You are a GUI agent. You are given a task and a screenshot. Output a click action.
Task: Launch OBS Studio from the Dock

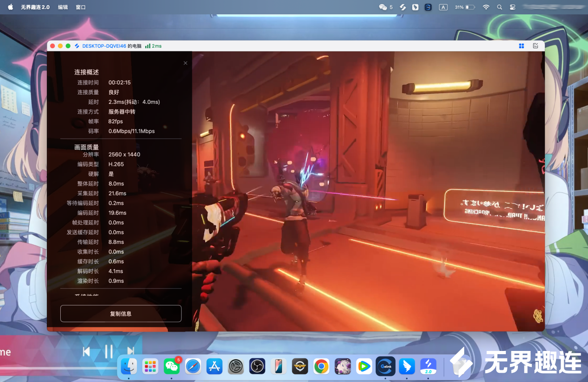point(257,366)
